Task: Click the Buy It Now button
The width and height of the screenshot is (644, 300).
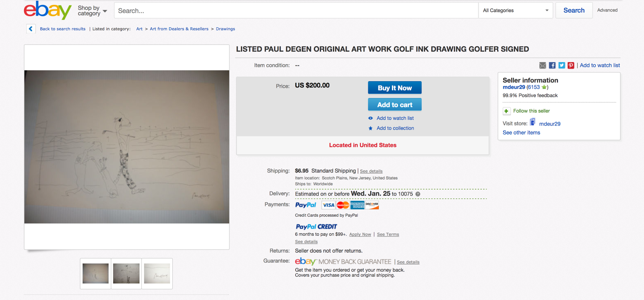Action: [395, 88]
